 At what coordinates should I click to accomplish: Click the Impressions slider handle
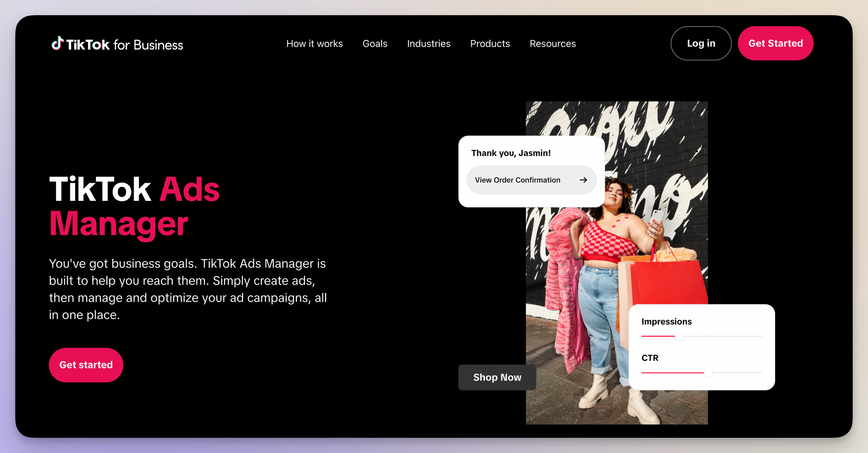pyautogui.click(x=679, y=336)
